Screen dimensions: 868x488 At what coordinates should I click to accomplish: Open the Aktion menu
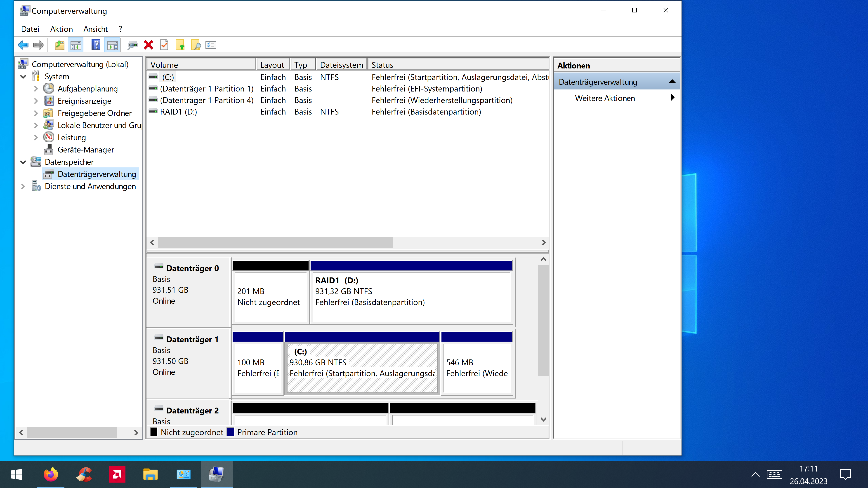61,29
